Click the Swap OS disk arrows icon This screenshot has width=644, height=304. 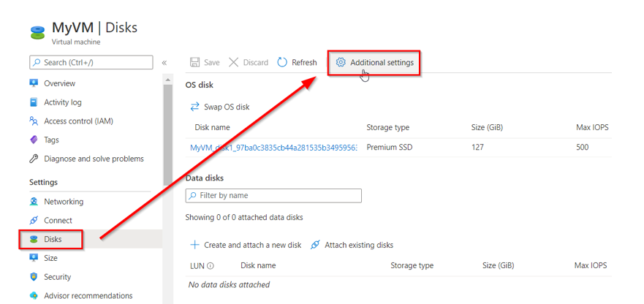click(x=195, y=107)
